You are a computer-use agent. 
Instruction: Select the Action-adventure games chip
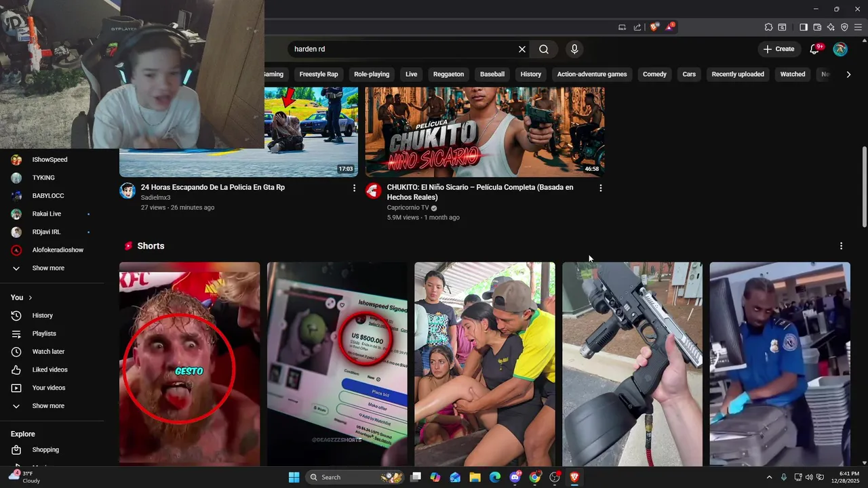point(592,75)
